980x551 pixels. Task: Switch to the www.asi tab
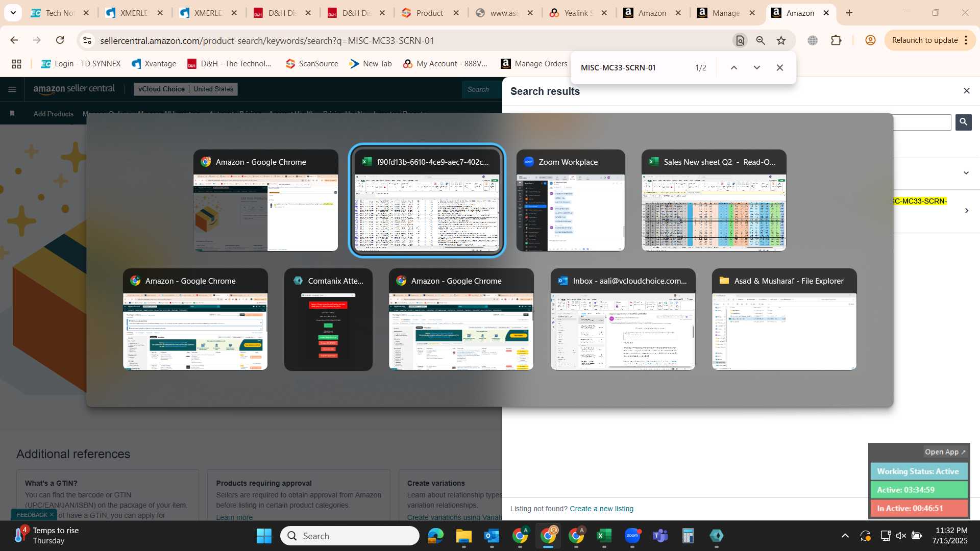[504, 13]
